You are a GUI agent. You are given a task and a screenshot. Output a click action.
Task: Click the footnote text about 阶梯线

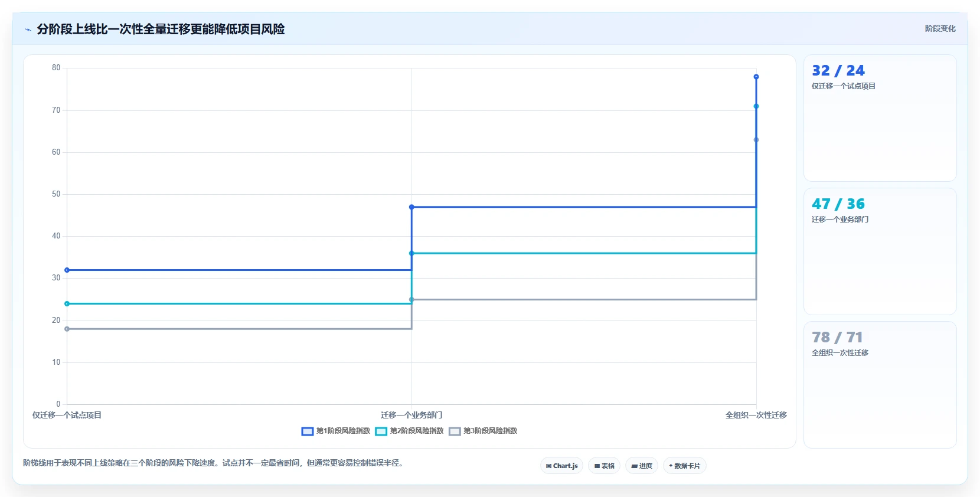[214, 463]
